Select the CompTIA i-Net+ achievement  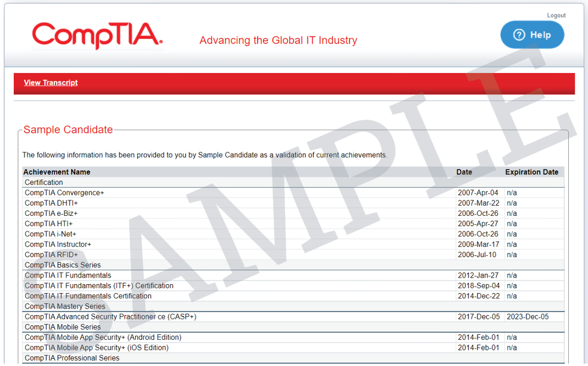click(50, 234)
